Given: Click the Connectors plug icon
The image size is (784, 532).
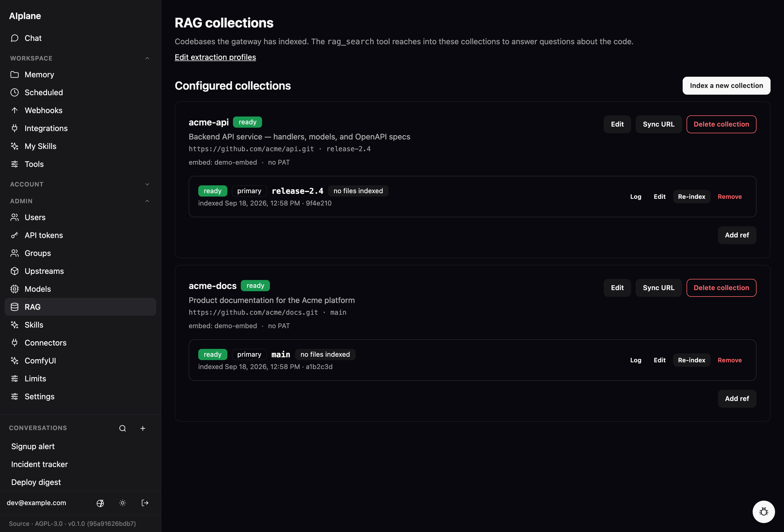Looking at the screenshot, I should click(x=15, y=343).
